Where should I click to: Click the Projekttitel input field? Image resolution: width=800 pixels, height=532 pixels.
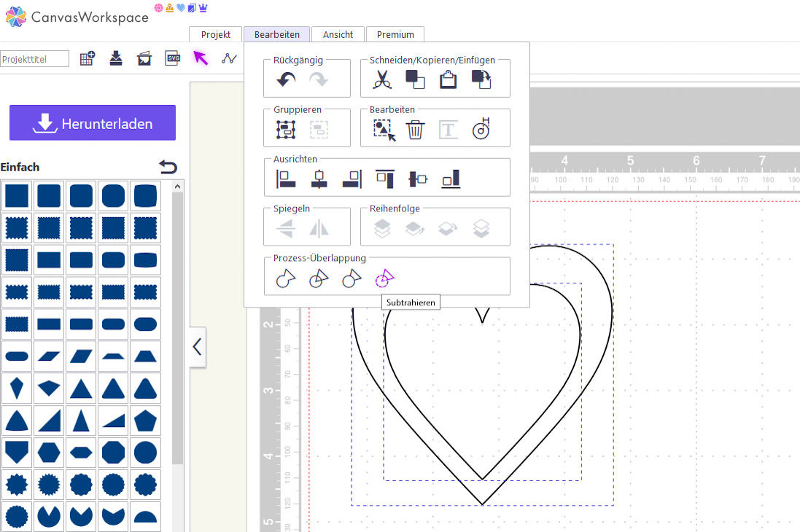(x=35, y=59)
